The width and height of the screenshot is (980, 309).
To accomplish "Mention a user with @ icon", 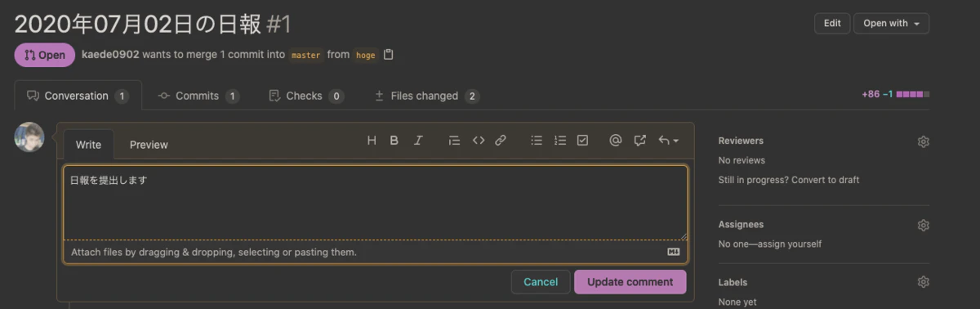I will [616, 141].
